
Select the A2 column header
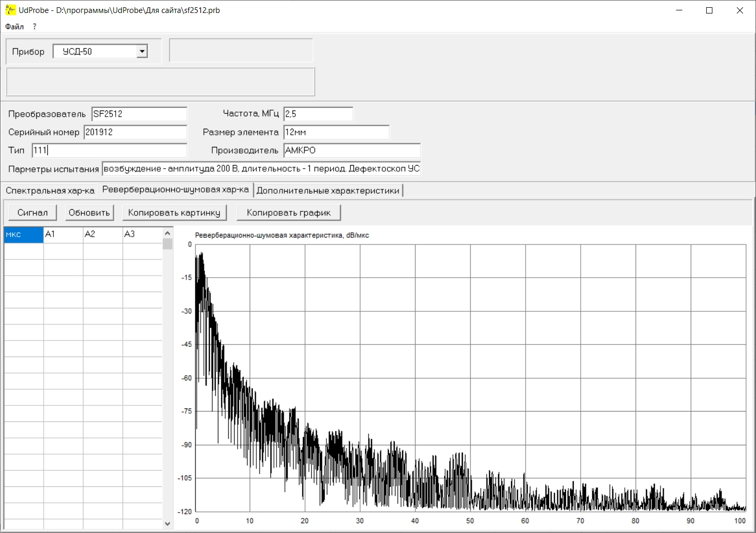tap(102, 235)
